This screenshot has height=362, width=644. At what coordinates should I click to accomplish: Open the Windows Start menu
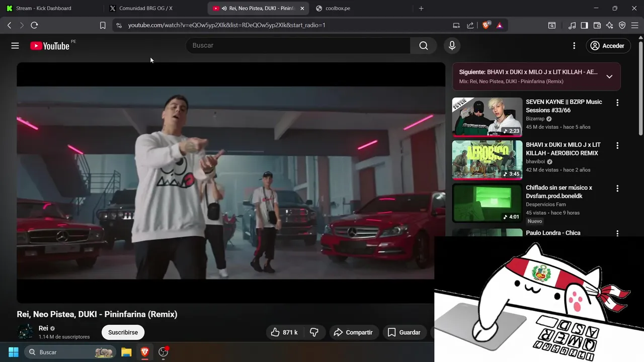tap(14, 352)
